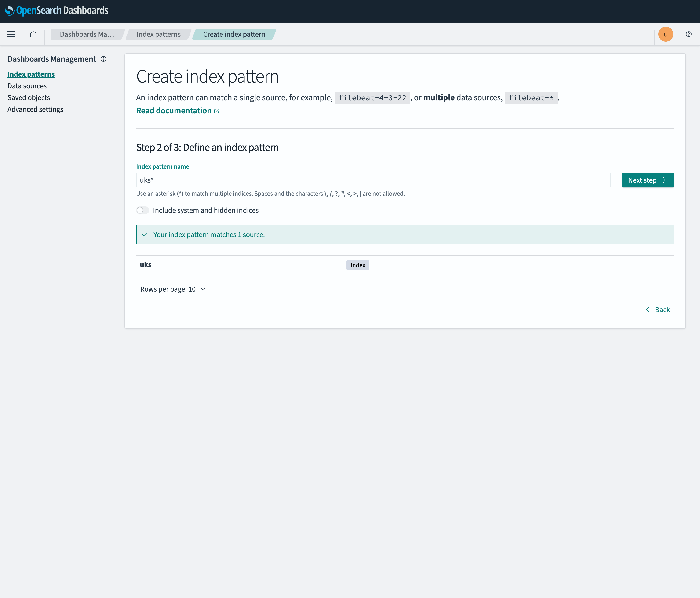
Task: Open Data sources in the sidebar
Action: point(27,86)
